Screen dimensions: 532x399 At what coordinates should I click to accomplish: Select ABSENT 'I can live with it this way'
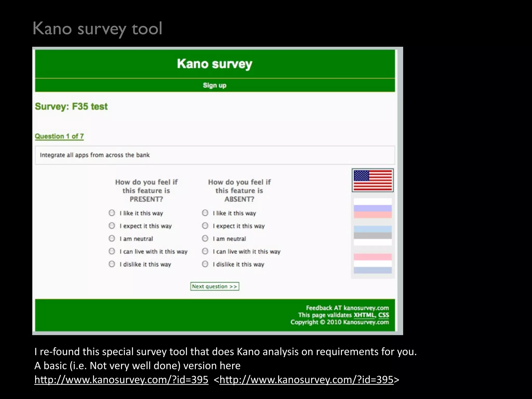click(x=205, y=251)
